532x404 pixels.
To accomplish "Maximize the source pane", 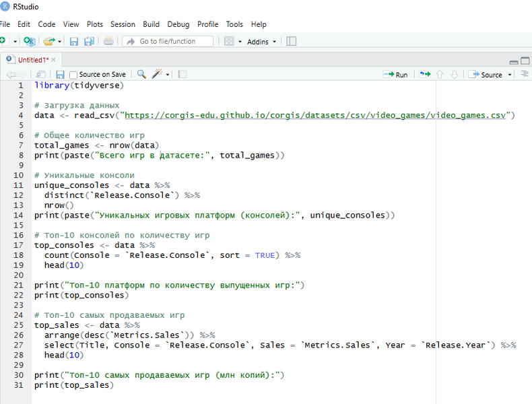I will click(x=525, y=61).
